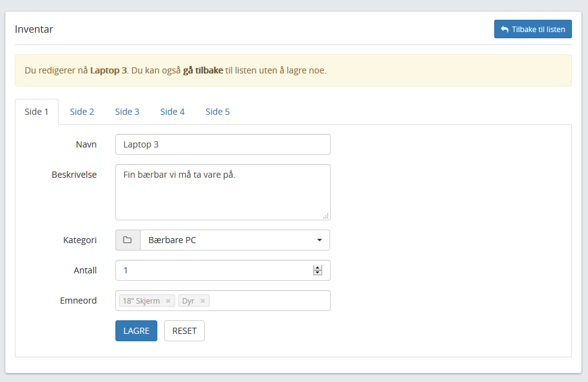Decrease the Antall value with down arrow

coord(318,273)
